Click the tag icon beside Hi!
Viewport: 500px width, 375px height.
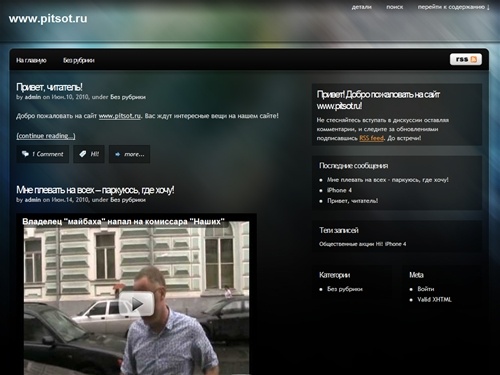pyautogui.click(x=83, y=154)
